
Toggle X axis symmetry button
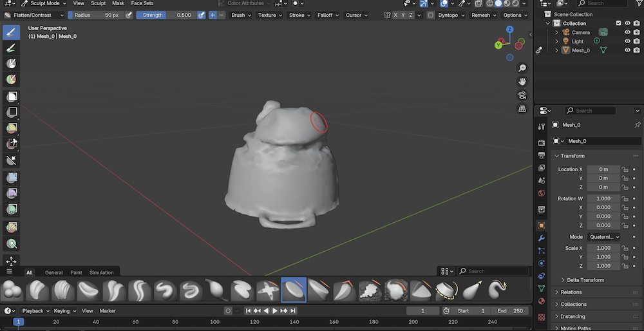click(395, 15)
